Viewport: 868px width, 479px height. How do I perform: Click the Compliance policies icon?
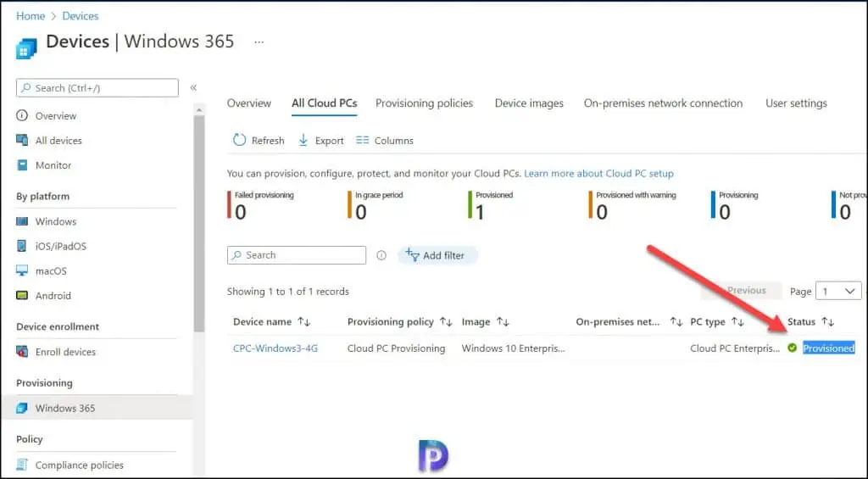22,465
